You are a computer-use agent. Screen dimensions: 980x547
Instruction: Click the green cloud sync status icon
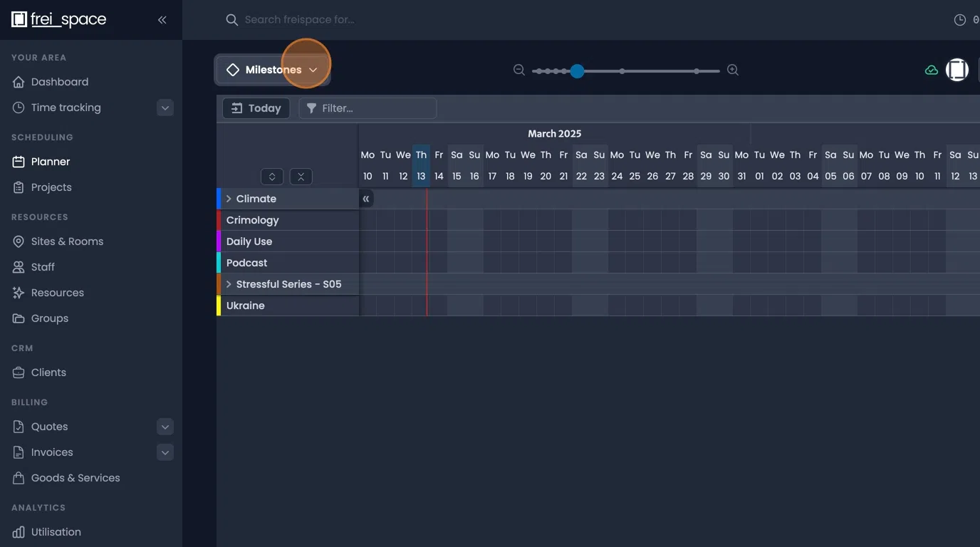932,70
